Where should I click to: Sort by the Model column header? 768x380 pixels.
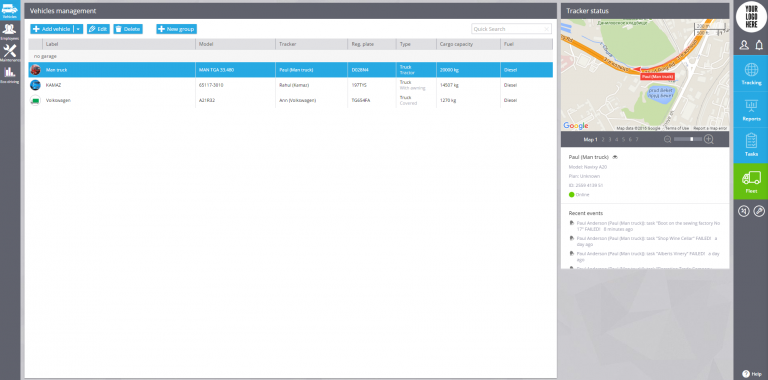coord(235,44)
